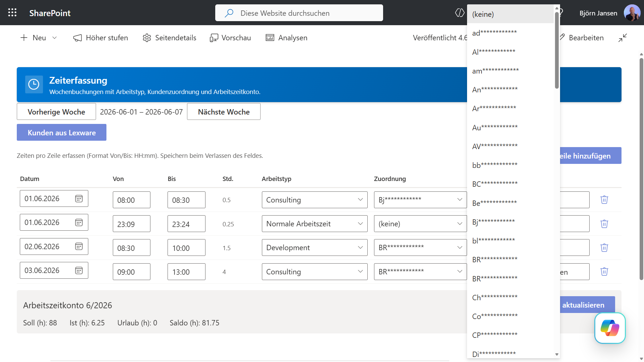The image size is (644, 362).
Task: Click the Analysen chart icon
Action: pos(270,38)
